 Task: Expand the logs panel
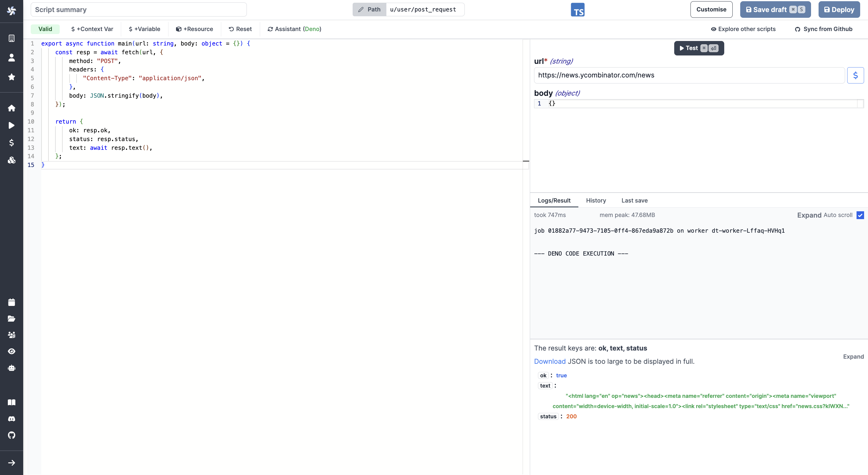tap(809, 215)
